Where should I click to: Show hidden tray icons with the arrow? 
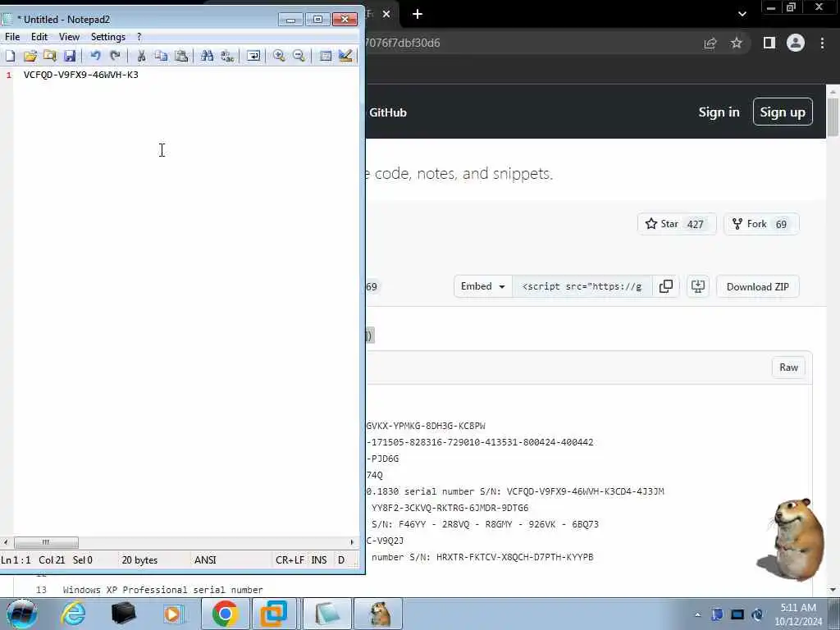697,615
